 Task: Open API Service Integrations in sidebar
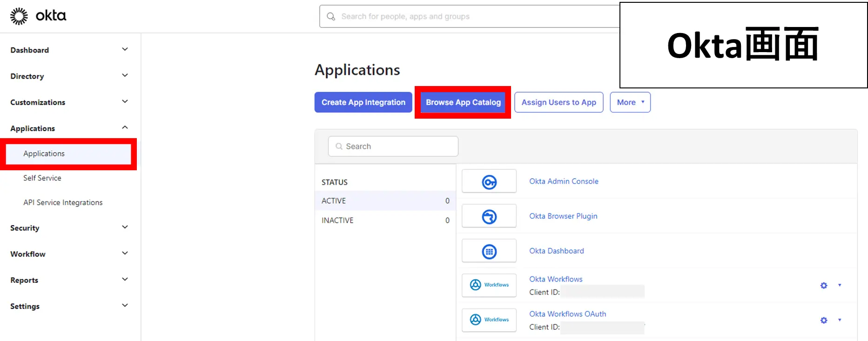pyautogui.click(x=63, y=202)
